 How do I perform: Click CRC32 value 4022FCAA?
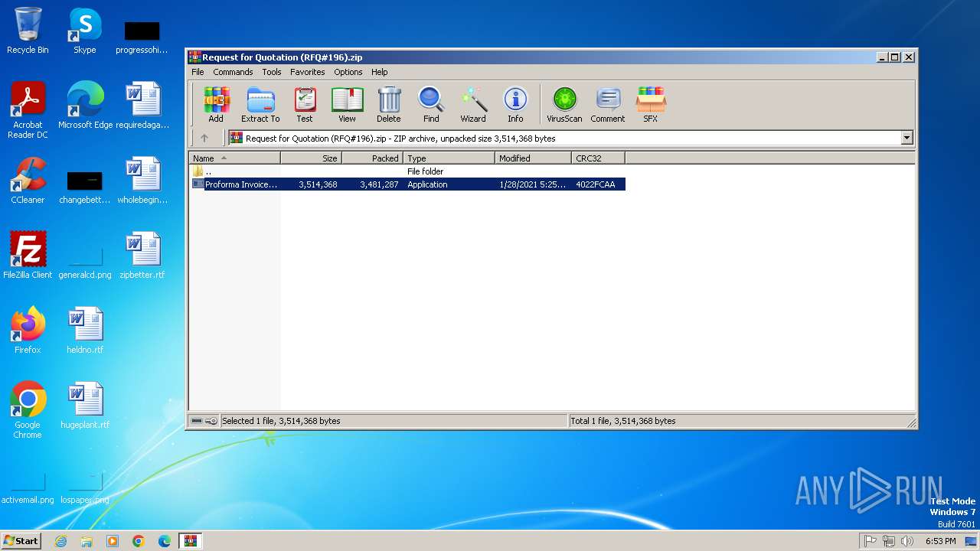click(x=596, y=184)
